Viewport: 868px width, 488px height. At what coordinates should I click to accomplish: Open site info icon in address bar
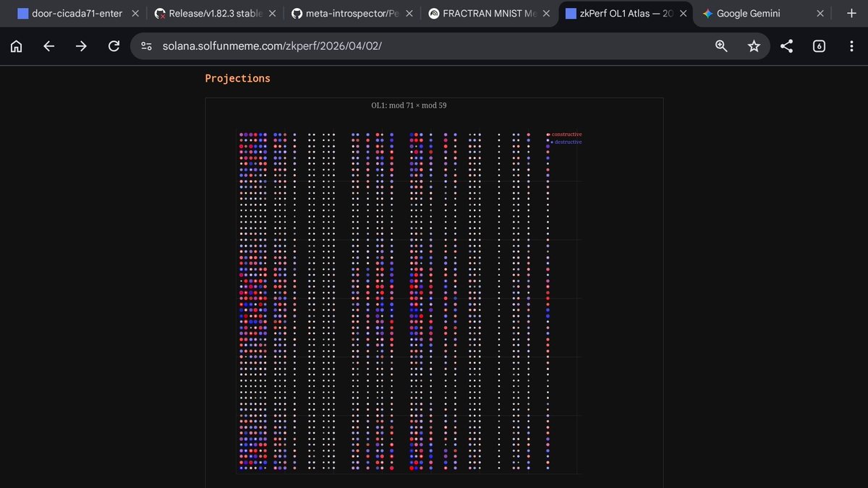[146, 46]
